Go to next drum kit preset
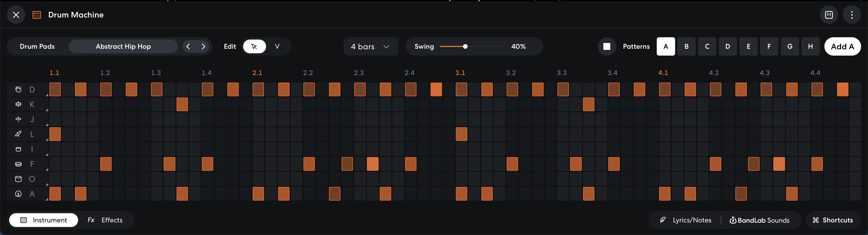 [203, 46]
